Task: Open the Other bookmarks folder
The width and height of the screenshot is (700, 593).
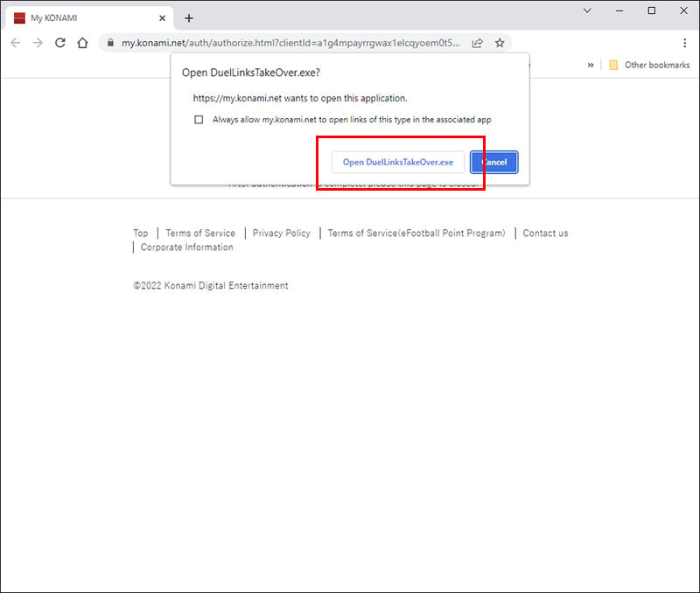Action: [649, 65]
